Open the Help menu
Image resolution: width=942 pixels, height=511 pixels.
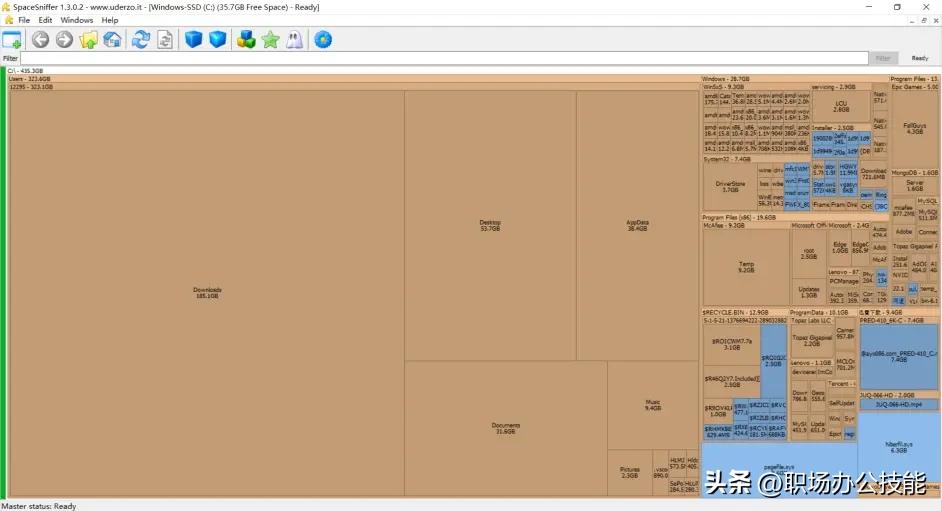coord(110,20)
